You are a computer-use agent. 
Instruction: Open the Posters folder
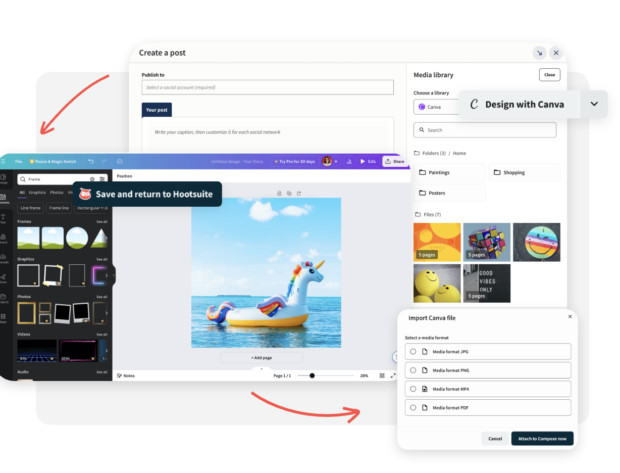pos(449,192)
